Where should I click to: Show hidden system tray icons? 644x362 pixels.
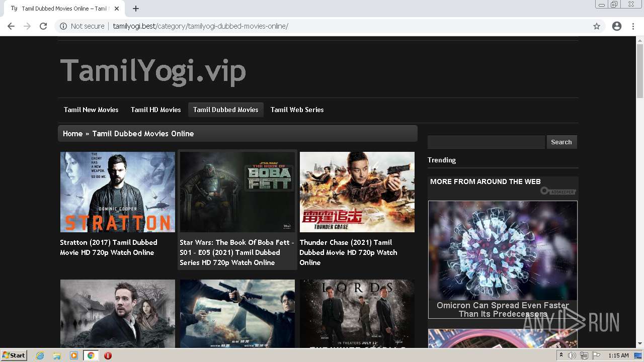click(x=561, y=355)
